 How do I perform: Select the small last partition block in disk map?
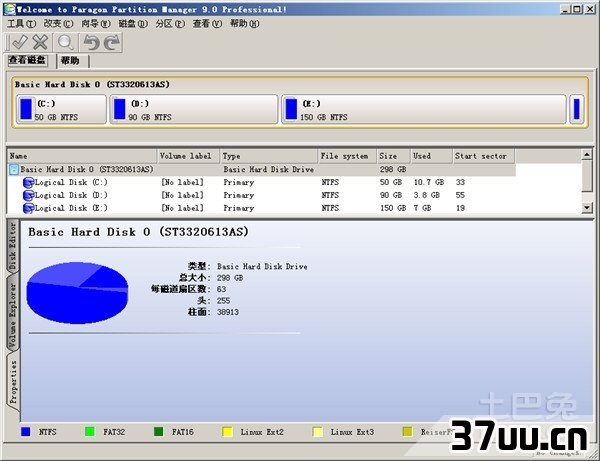point(577,109)
